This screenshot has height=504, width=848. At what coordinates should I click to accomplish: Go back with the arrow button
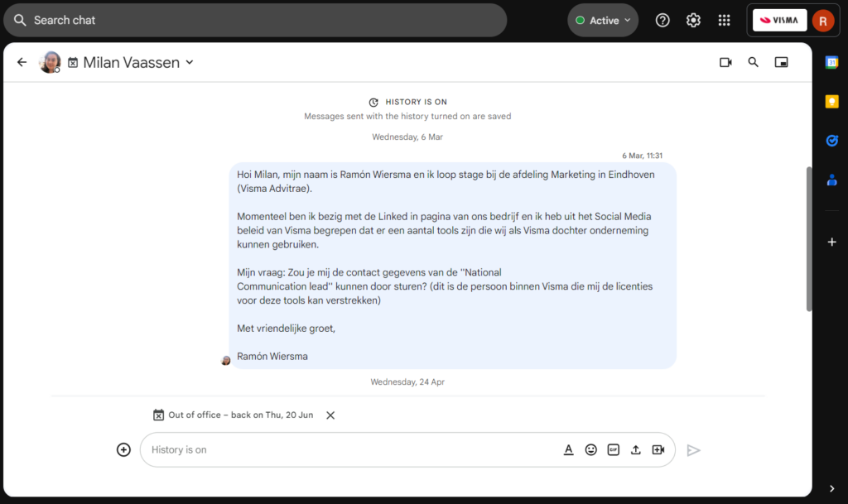click(x=22, y=62)
